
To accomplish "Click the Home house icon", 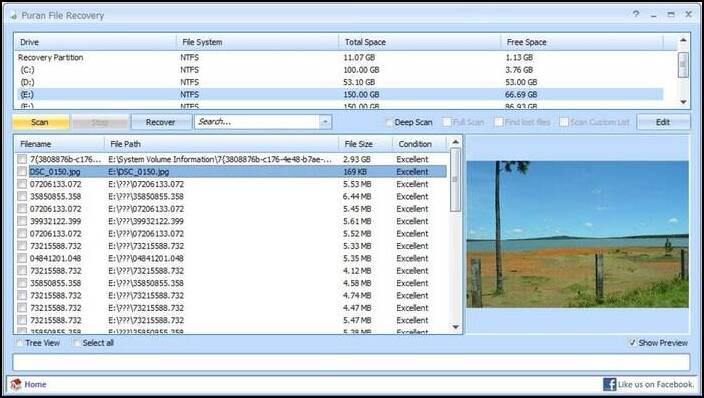I will coord(16,385).
